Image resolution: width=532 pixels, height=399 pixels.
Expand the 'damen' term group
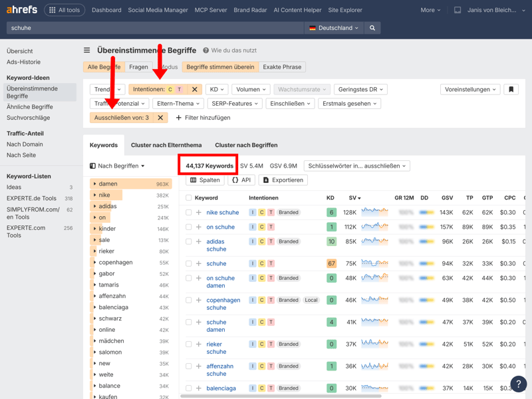click(x=95, y=184)
